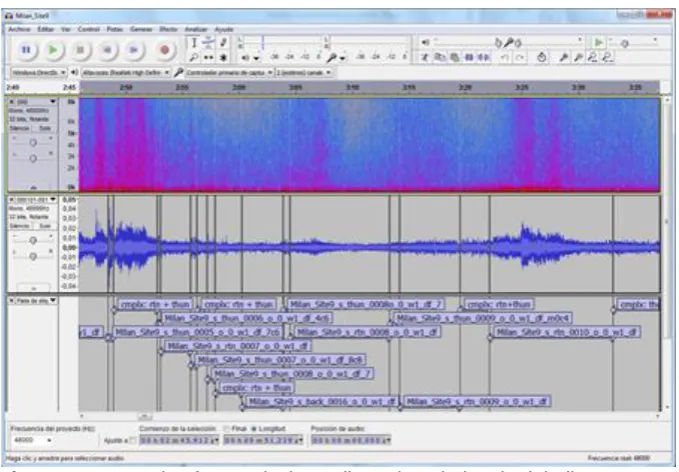Click the Copy icon in edit toolbar
The width and height of the screenshot is (679, 472).
[439, 57]
